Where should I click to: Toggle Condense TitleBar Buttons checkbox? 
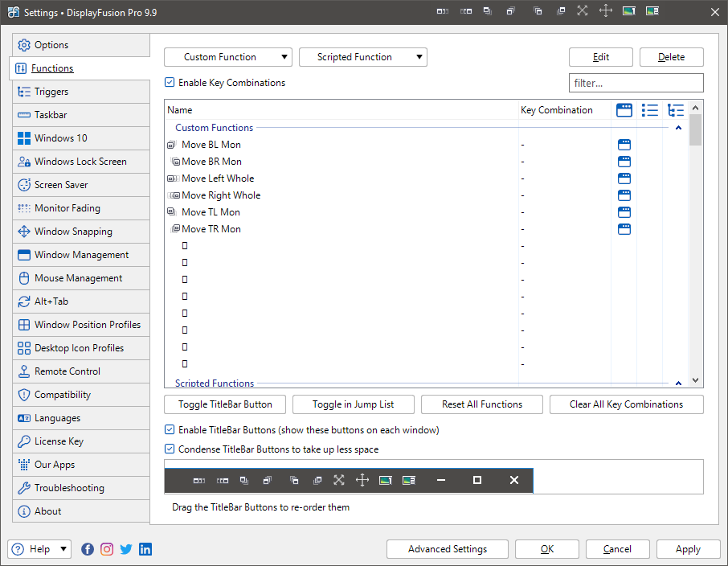click(x=170, y=449)
